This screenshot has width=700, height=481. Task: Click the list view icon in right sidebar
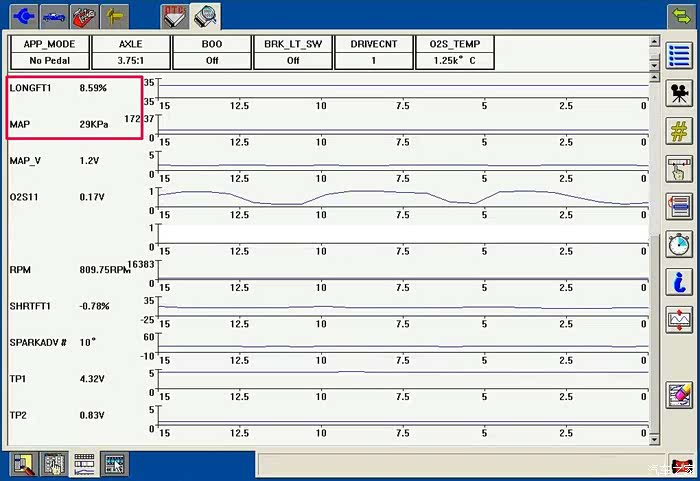coord(680,56)
